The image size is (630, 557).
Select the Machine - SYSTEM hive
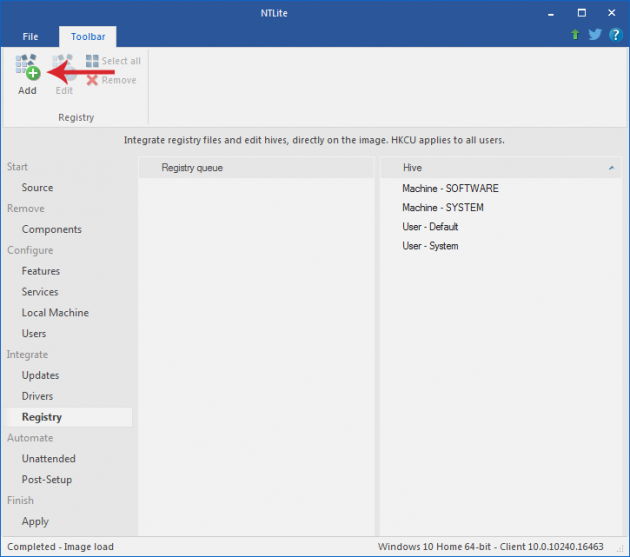(x=442, y=208)
